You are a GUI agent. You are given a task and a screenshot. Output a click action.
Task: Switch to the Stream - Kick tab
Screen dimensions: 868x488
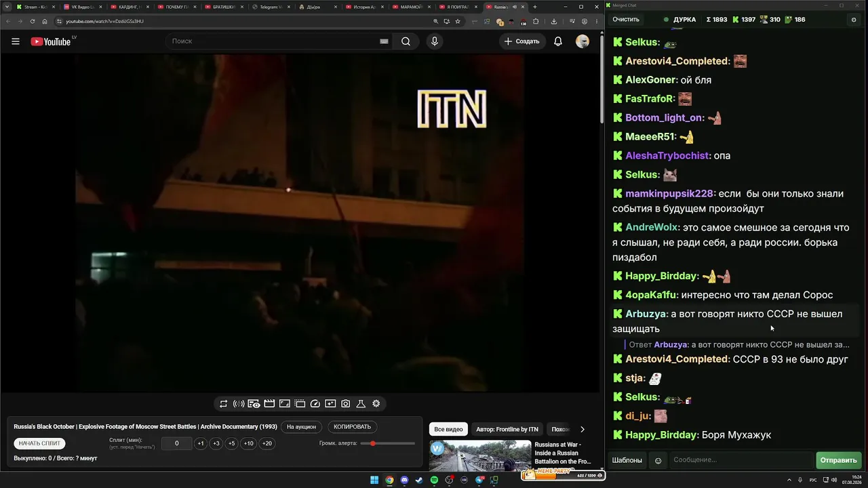[35, 7]
